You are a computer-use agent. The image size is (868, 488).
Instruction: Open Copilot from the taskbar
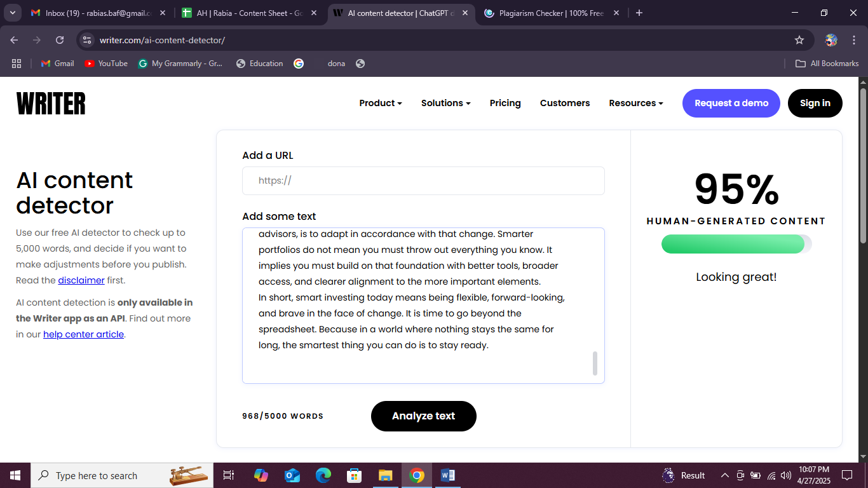(x=261, y=475)
